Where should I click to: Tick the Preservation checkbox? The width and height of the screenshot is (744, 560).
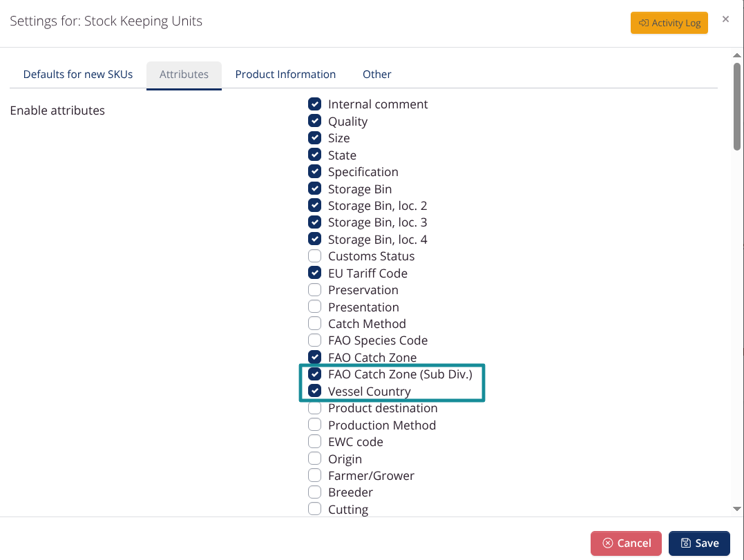click(314, 290)
